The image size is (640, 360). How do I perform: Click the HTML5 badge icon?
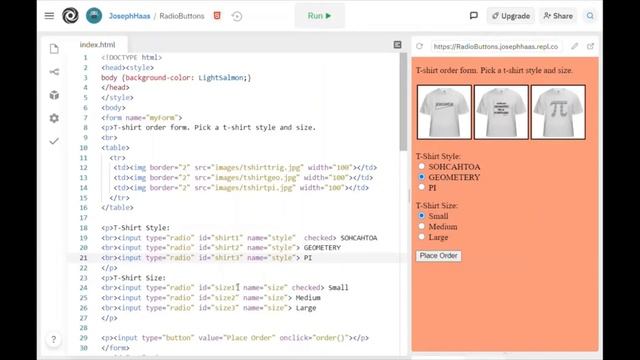pyautogui.click(x=217, y=16)
